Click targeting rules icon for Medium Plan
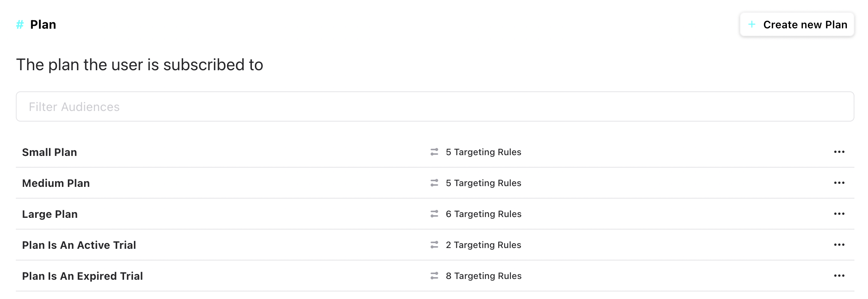 (434, 183)
